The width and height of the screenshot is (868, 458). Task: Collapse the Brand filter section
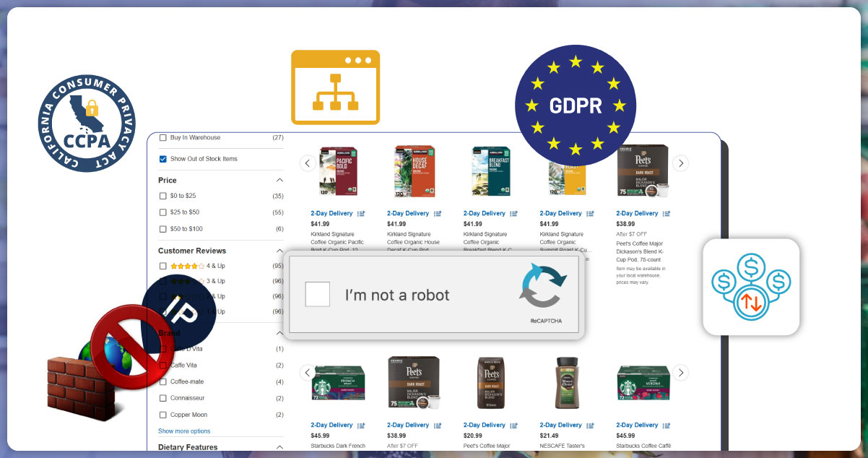(279, 334)
